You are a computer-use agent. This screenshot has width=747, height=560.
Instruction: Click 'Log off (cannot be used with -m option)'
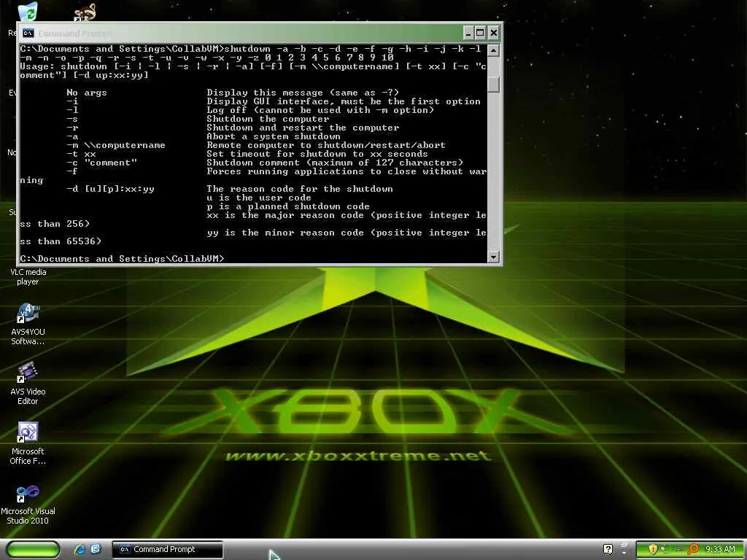(x=320, y=110)
